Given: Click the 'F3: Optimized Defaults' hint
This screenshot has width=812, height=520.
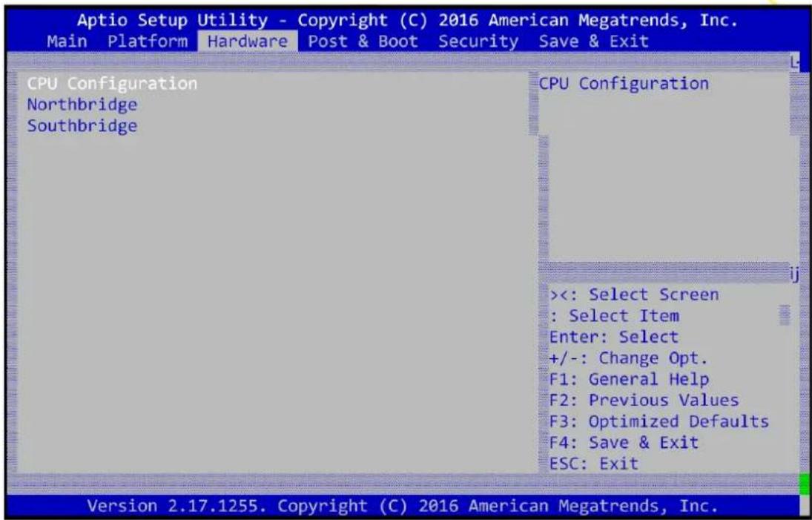Looking at the screenshot, I should pos(658,421).
